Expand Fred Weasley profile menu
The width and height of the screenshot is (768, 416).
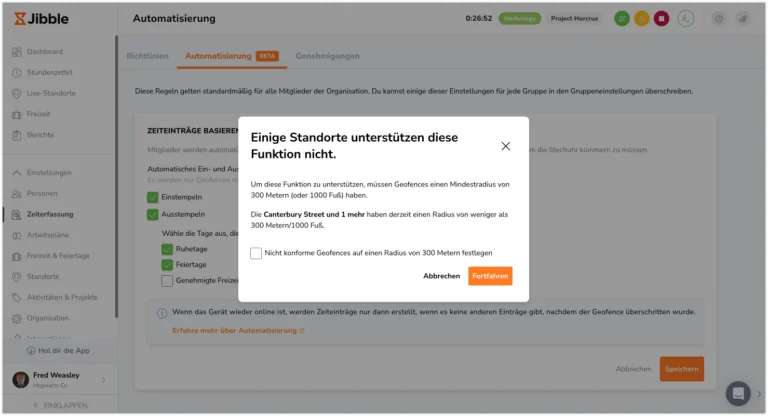click(x=103, y=380)
